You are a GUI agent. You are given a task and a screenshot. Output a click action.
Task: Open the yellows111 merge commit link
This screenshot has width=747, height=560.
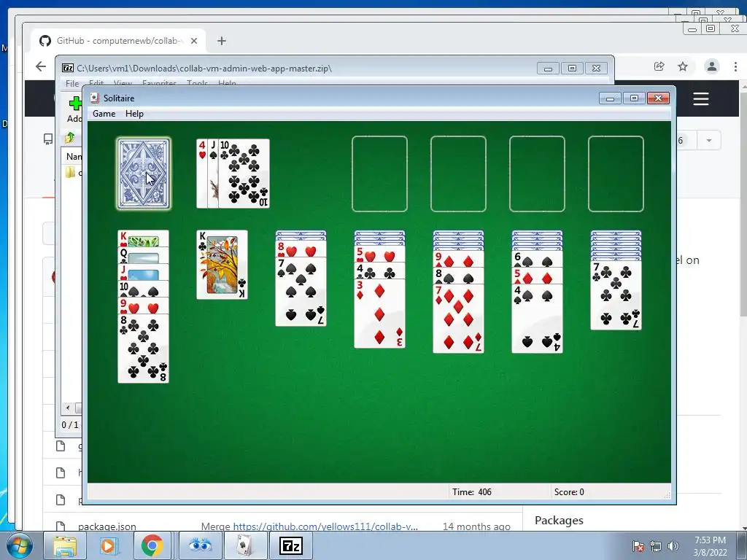(325, 526)
